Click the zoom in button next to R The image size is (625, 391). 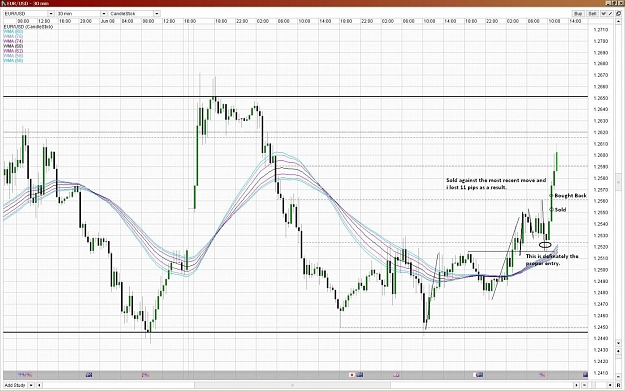(610, 385)
